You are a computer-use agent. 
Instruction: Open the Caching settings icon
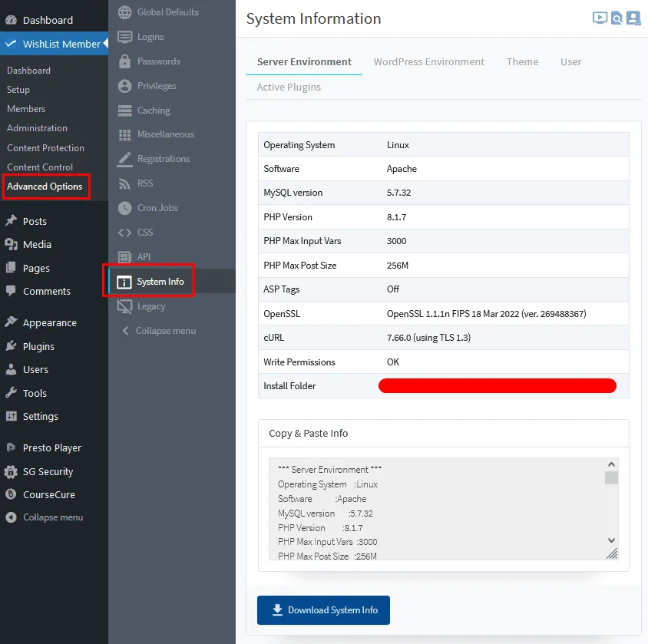[124, 111]
